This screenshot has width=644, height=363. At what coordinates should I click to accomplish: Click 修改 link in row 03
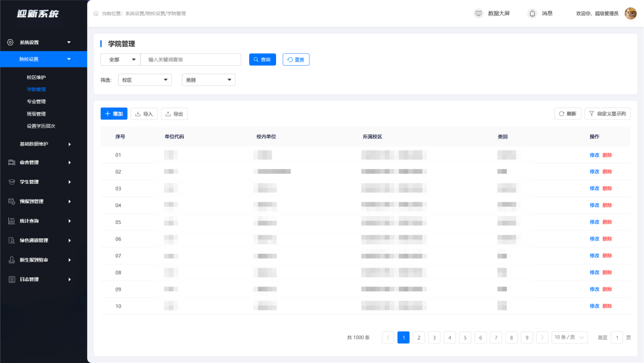coord(595,188)
